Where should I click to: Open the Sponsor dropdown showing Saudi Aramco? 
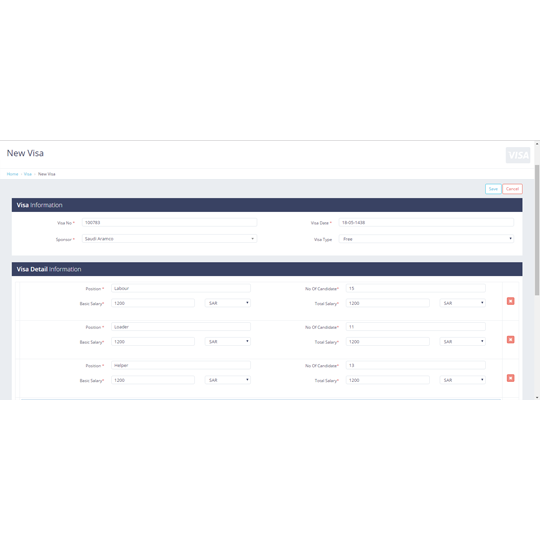[169, 239]
